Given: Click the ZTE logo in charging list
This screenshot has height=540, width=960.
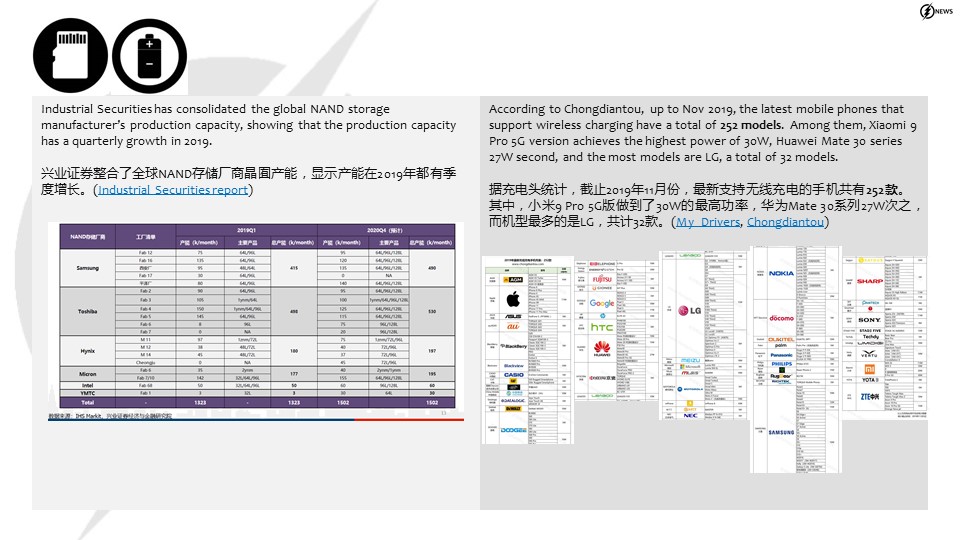Looking at the screenshot, I should (x=869, y=397).
